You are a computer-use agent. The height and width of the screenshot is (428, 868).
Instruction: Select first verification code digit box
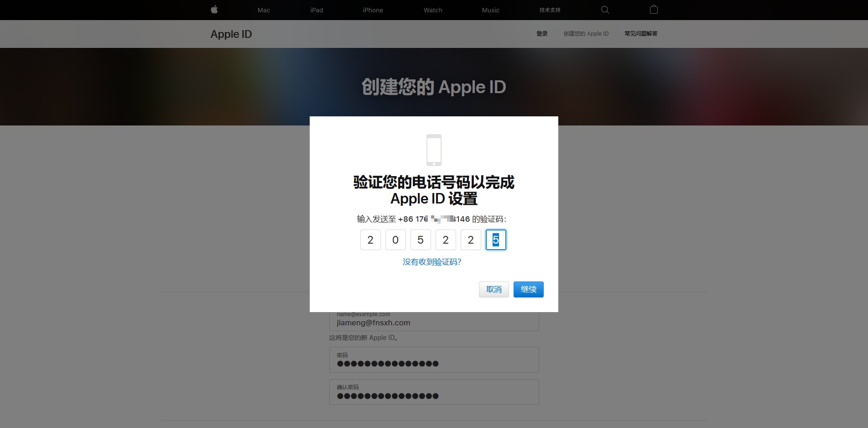370,240
